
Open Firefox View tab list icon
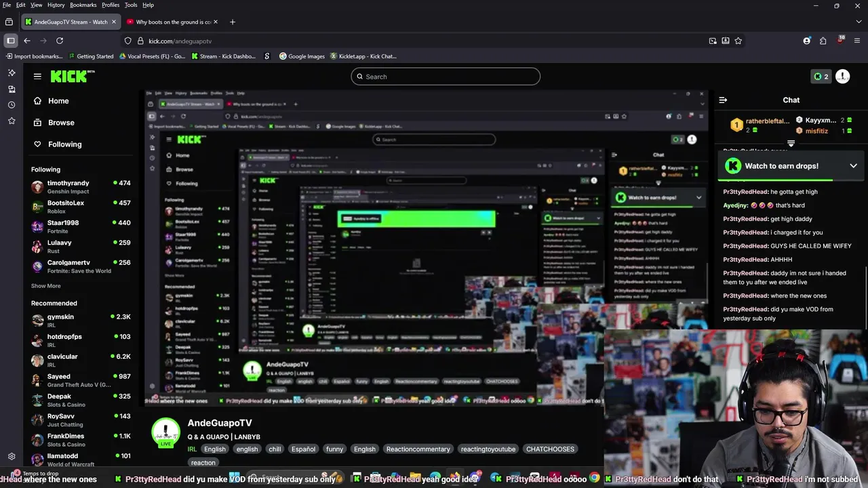click(9, 22)
